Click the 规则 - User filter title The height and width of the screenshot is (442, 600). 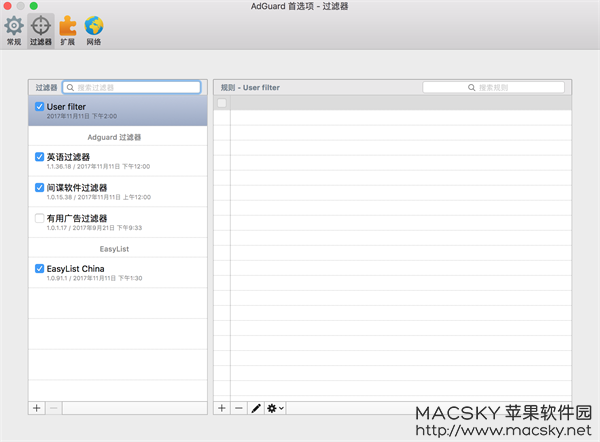250,88
